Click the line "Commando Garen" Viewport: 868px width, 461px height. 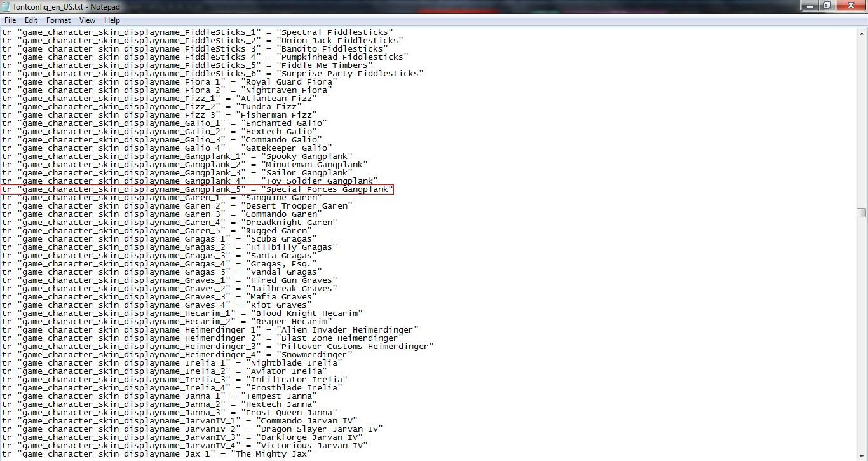[162, 214]
